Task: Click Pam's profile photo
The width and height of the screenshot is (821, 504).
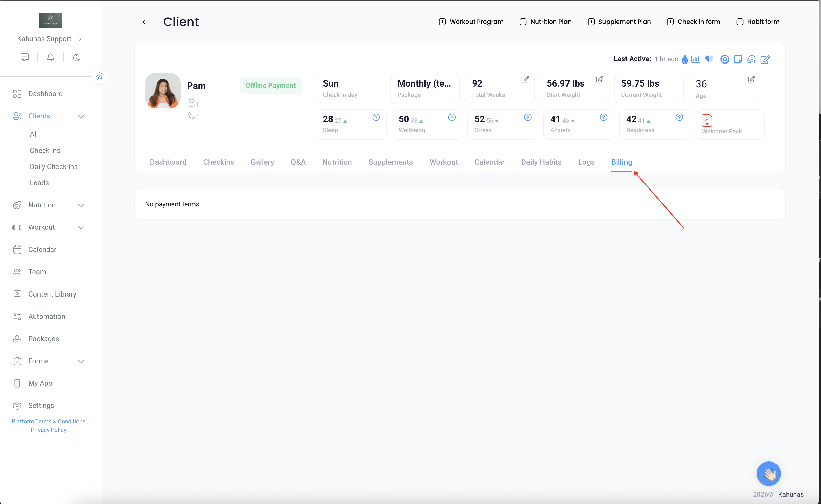Action: [163, 91]
